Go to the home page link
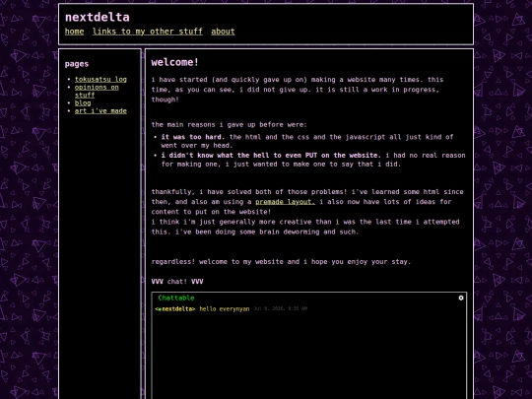The width and height of the screenshot is (532, 399). pos(74,32)
